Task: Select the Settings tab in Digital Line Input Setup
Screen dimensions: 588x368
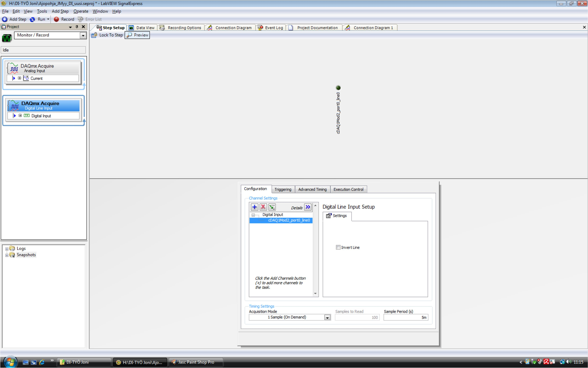Action: [x=337, y=216]
